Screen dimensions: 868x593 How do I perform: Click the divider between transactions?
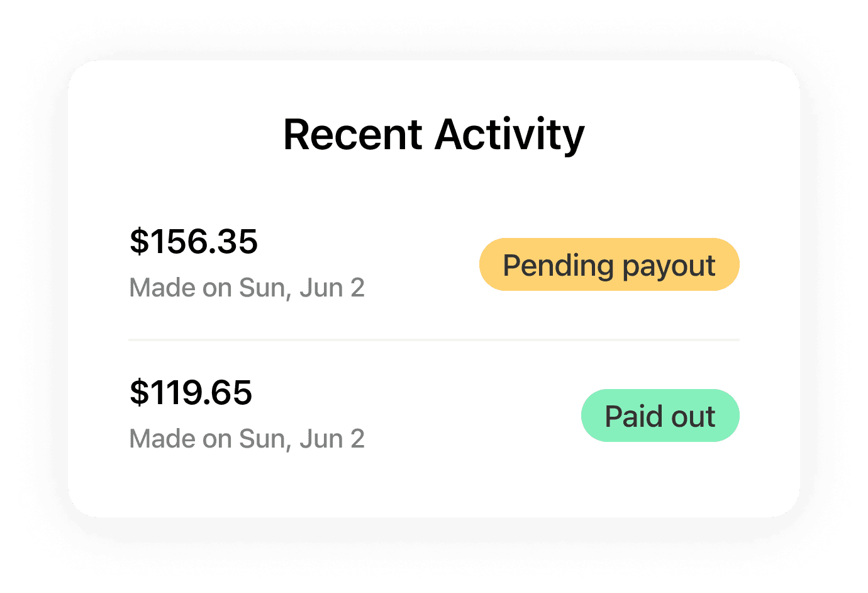[433, 340]
